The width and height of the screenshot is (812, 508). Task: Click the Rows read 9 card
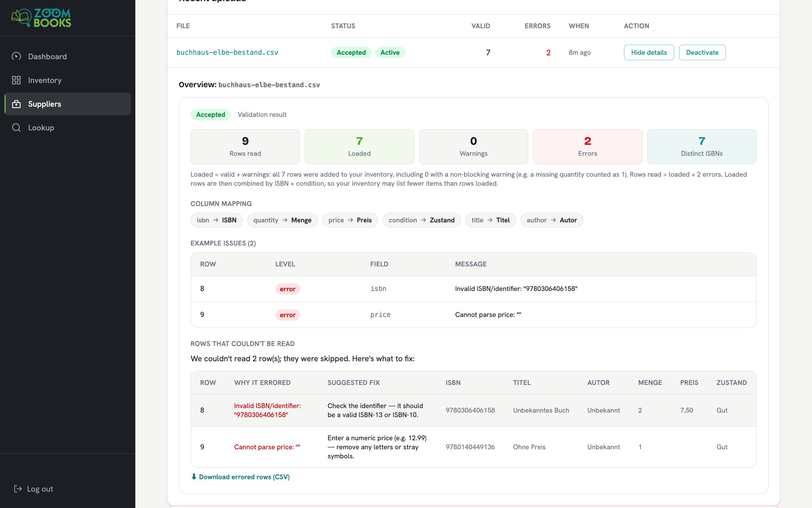click(x=245, y=147)
